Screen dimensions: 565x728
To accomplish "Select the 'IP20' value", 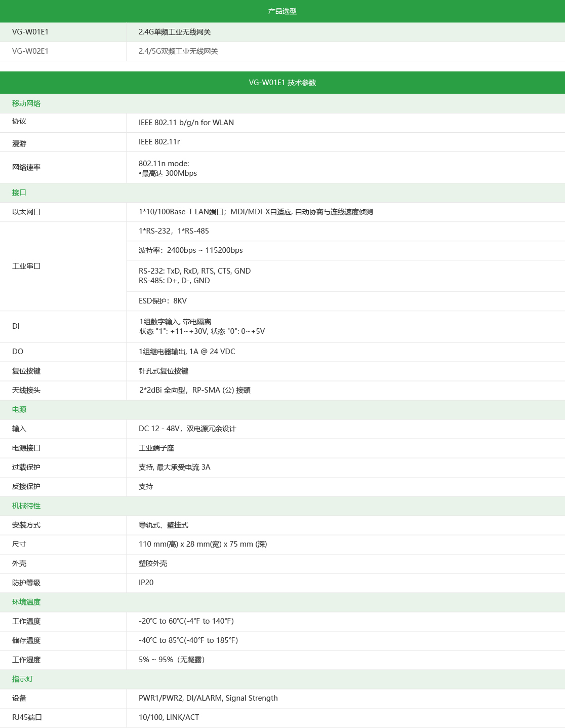I will tap(146, 583).
